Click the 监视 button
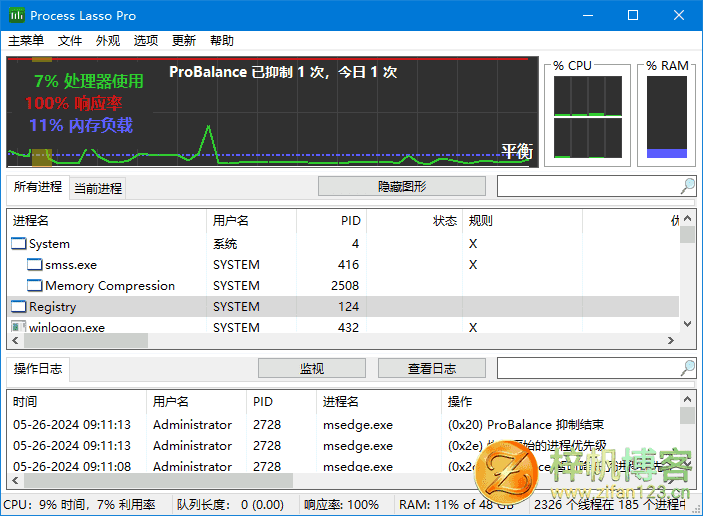This screenshot has height=516, width=703. [312, 368]
